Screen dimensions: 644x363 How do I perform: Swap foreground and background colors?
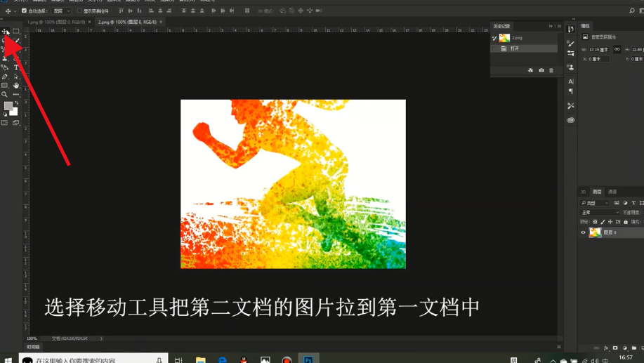pos(16,103)
